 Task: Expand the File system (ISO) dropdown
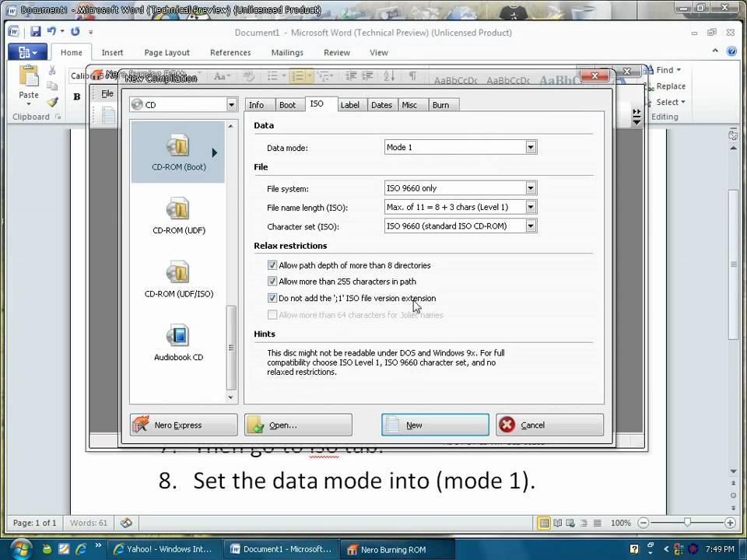[530, 188]
